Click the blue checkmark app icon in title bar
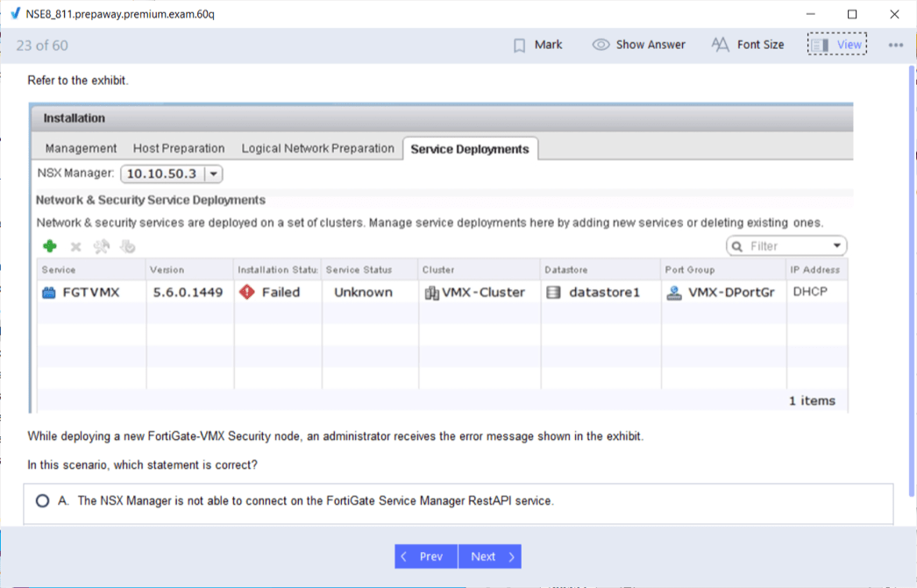The width and height of the screenshot is (917, 588). pos(15,13)
